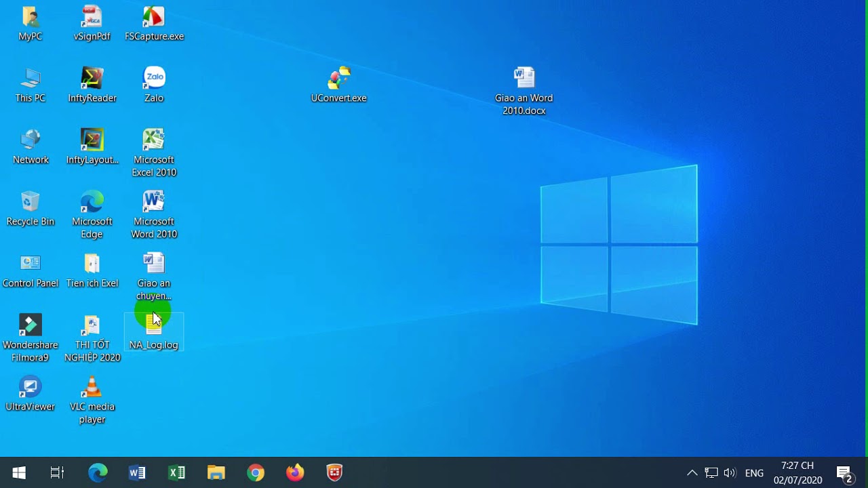This screenshot has width=868, height=488.
Task: Launch Microsoft Edge from the taskbar
Action: (x=98, y=472)
